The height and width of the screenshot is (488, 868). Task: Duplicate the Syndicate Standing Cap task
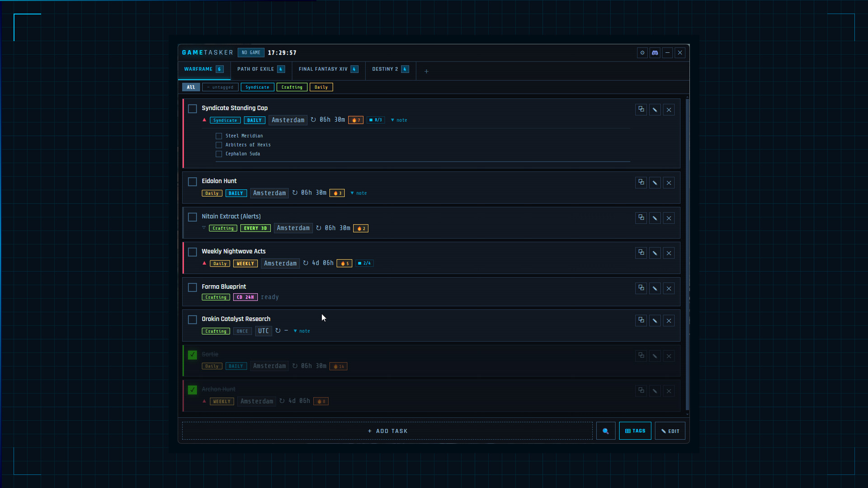coord(641,109)
